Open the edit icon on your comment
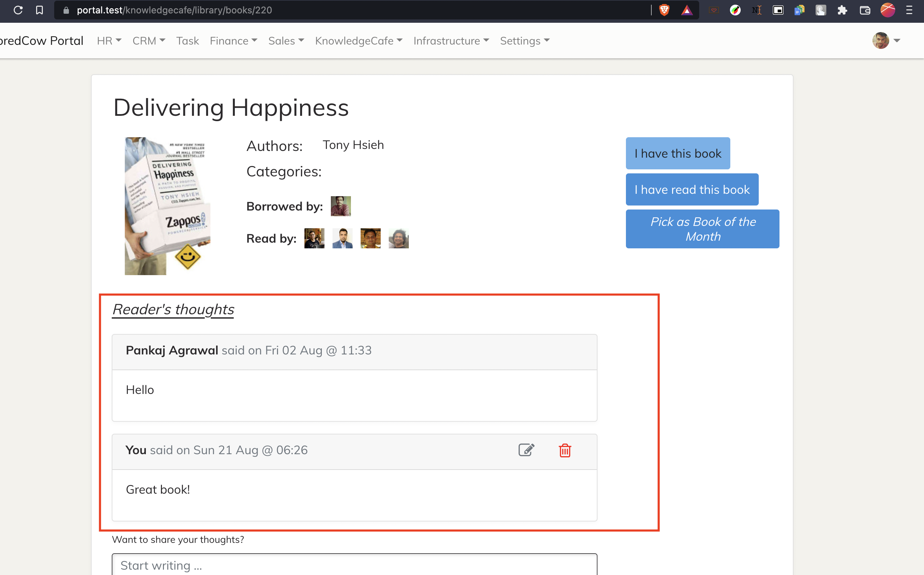Viewport: 924px width, 575px height. (x=527, y=450)
